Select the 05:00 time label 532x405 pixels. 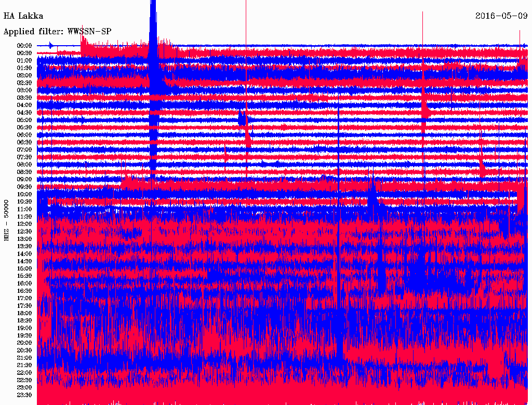24,120
